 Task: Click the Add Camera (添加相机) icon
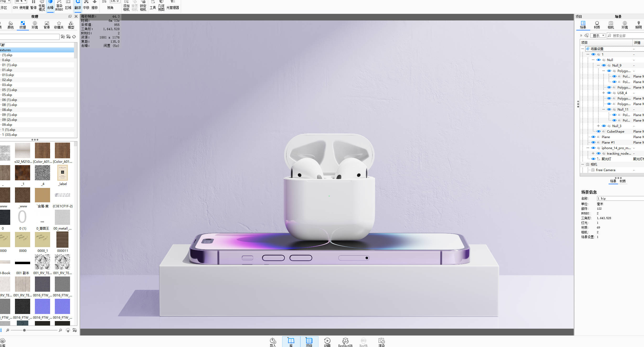point(126,5)
